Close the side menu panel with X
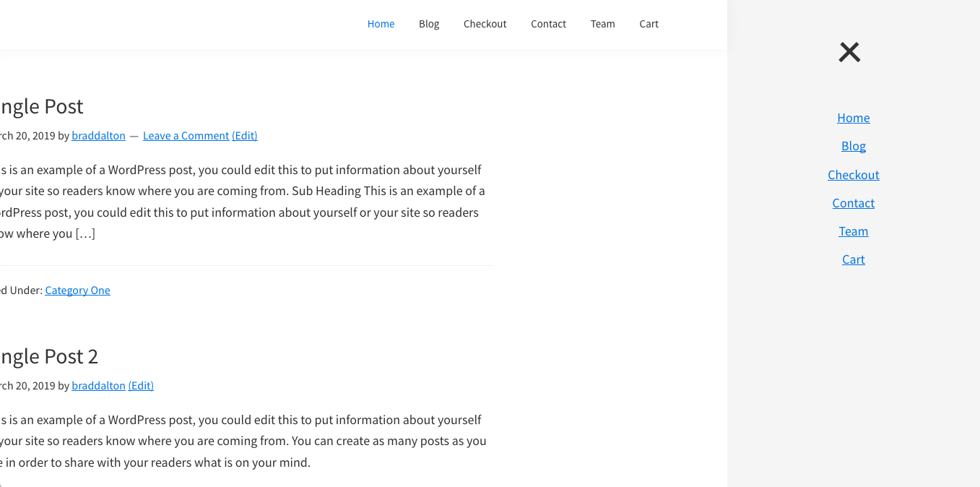Image resolution: width=980 pixels, height=487 pixels. [x=849, y=52]
